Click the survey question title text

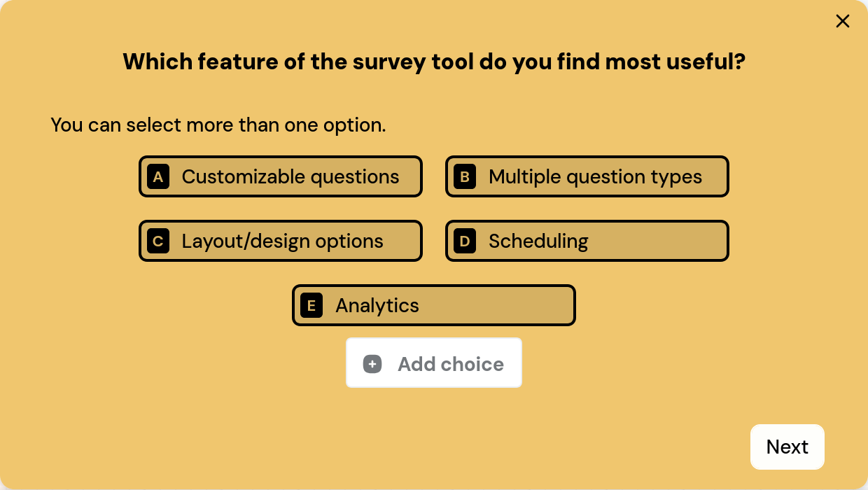pos(434,62)
